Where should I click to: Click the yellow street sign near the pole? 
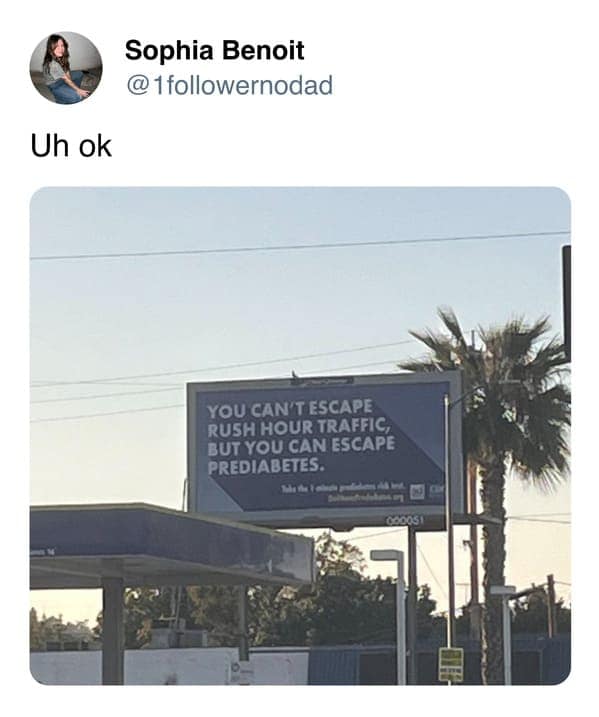[x=451, y=664]
